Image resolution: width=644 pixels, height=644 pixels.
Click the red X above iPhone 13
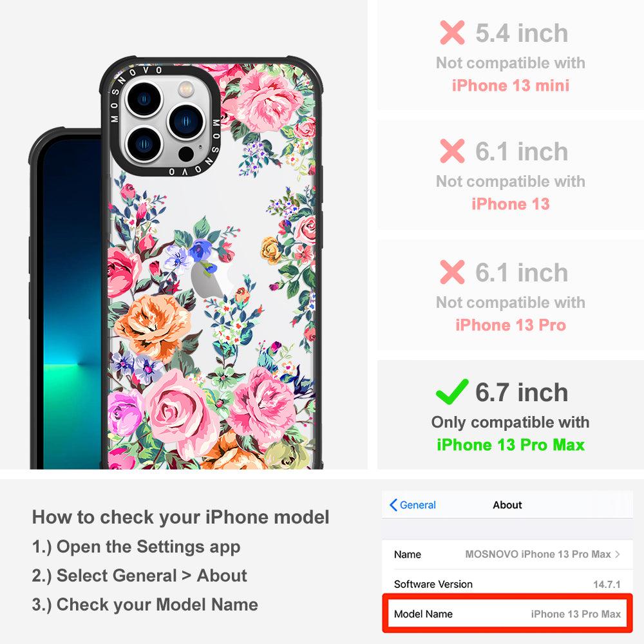coord(452,151)
